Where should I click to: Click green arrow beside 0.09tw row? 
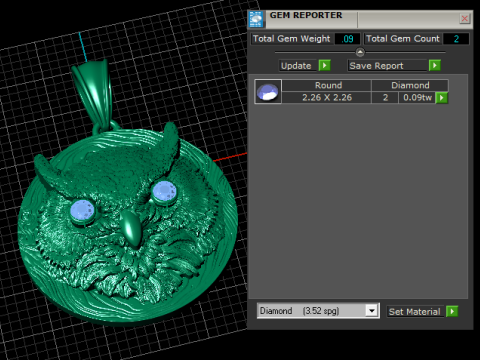click(442, 98)
